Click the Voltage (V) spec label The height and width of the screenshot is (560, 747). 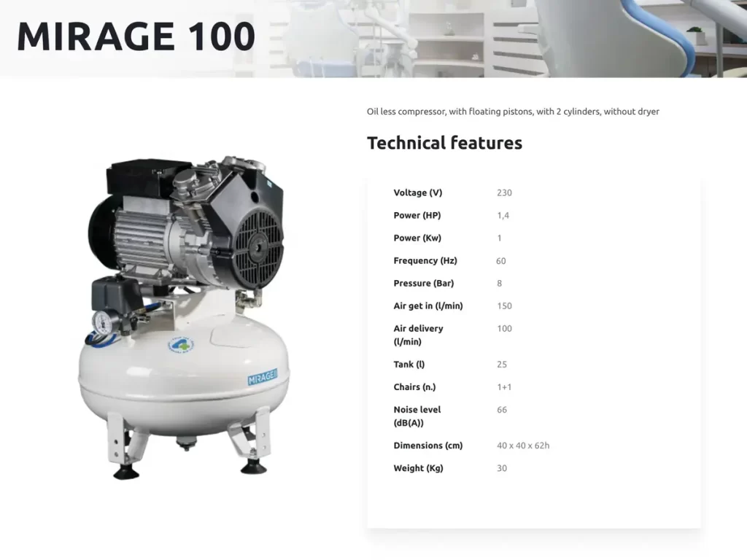pyautogui.click(x=418, y=192)
